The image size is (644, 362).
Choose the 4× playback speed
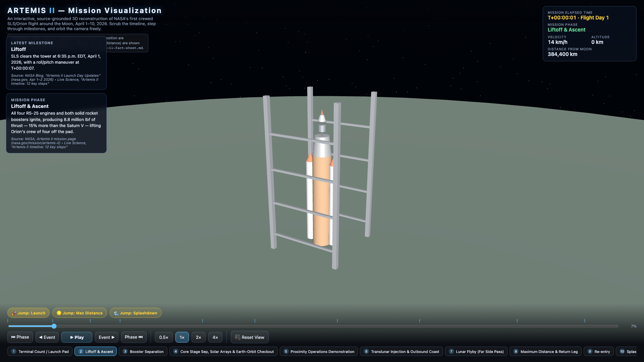pos(215,337)
